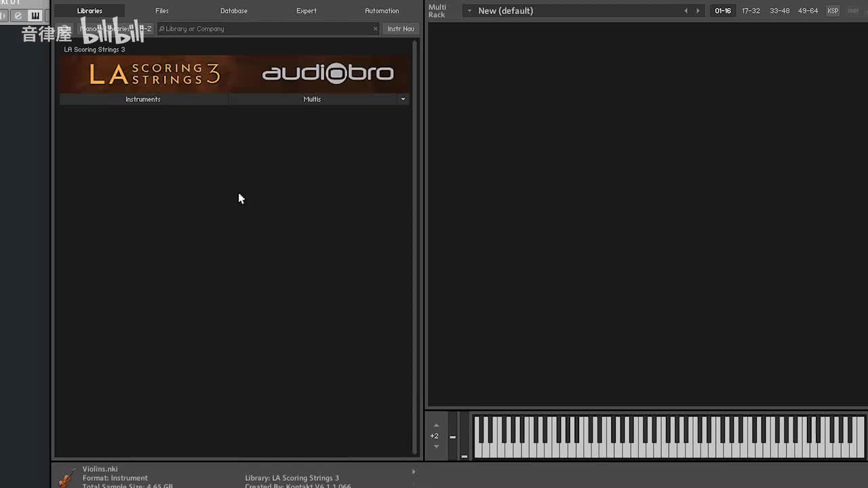
Task: Click the Violins.nki file name
Action: (100, 469)
